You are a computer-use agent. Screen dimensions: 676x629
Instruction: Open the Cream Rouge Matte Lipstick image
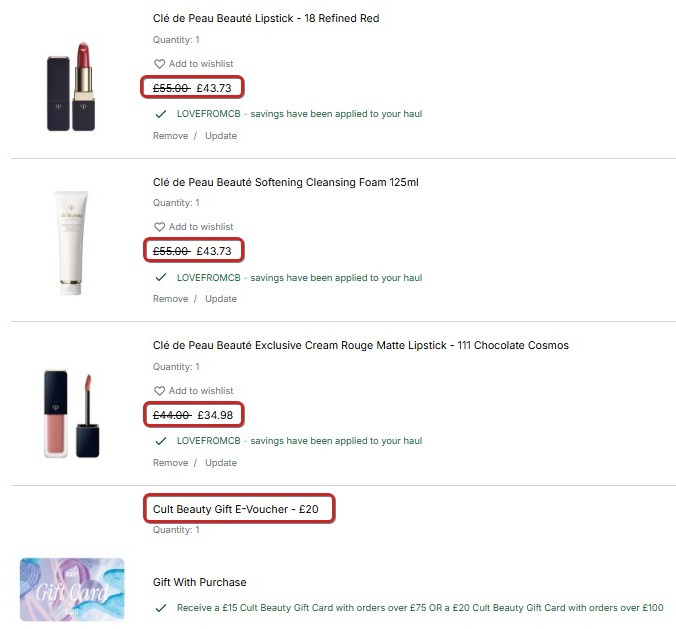[x=72, y=414]
